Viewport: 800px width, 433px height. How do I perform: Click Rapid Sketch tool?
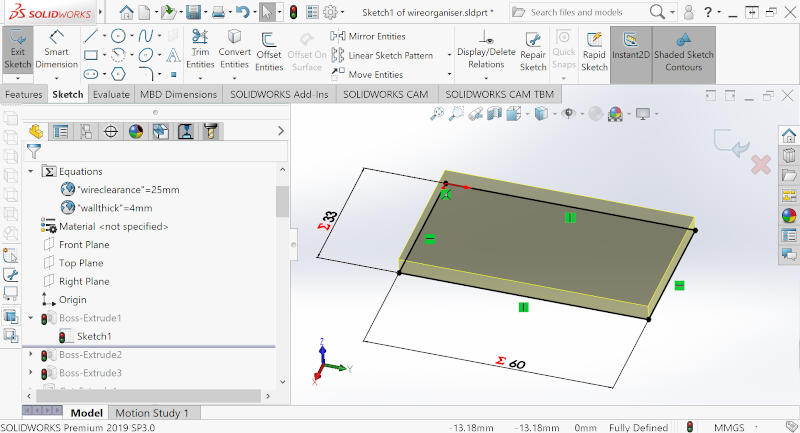pos(594,51)
